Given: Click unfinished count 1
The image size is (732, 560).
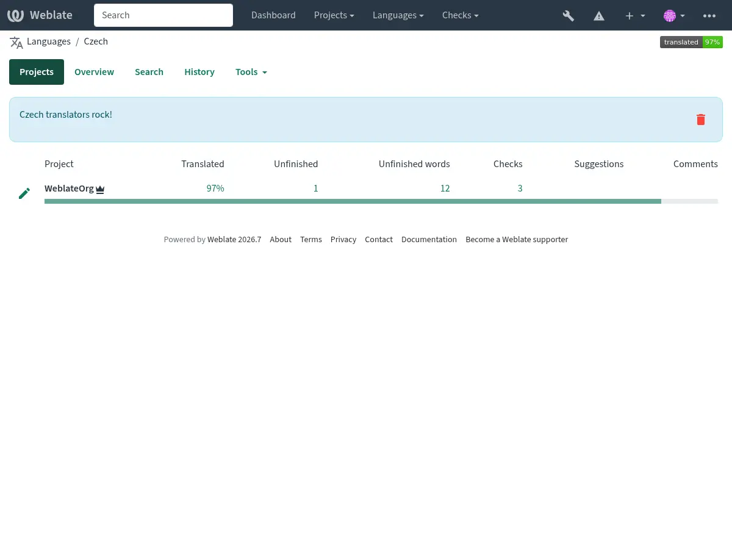Looking at the screenshot, I should [316, 188].
